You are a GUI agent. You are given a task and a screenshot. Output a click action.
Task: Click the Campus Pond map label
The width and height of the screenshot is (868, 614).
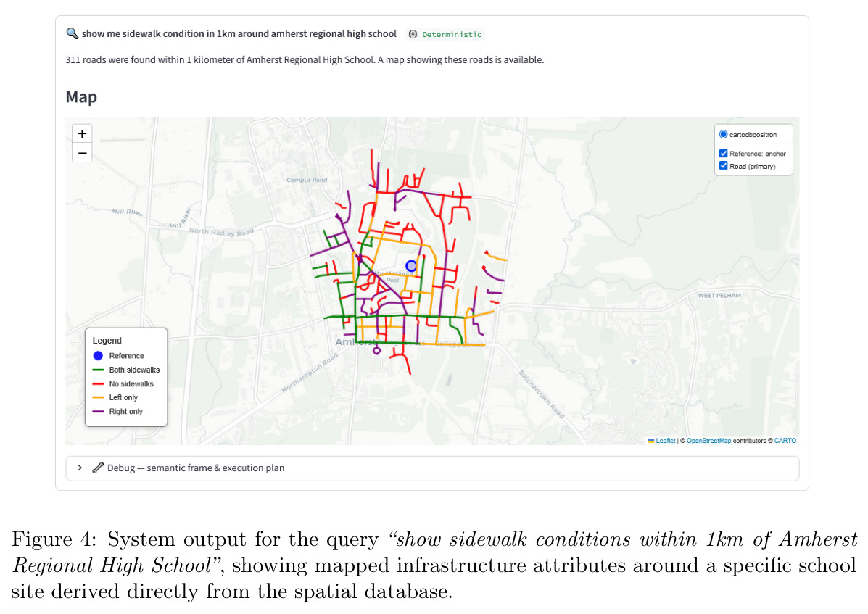(307, 180)
